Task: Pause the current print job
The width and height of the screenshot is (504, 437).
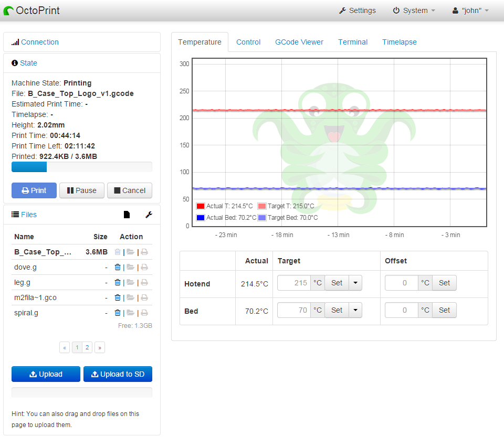Action: pyautogui.click(x=81, y=190)
